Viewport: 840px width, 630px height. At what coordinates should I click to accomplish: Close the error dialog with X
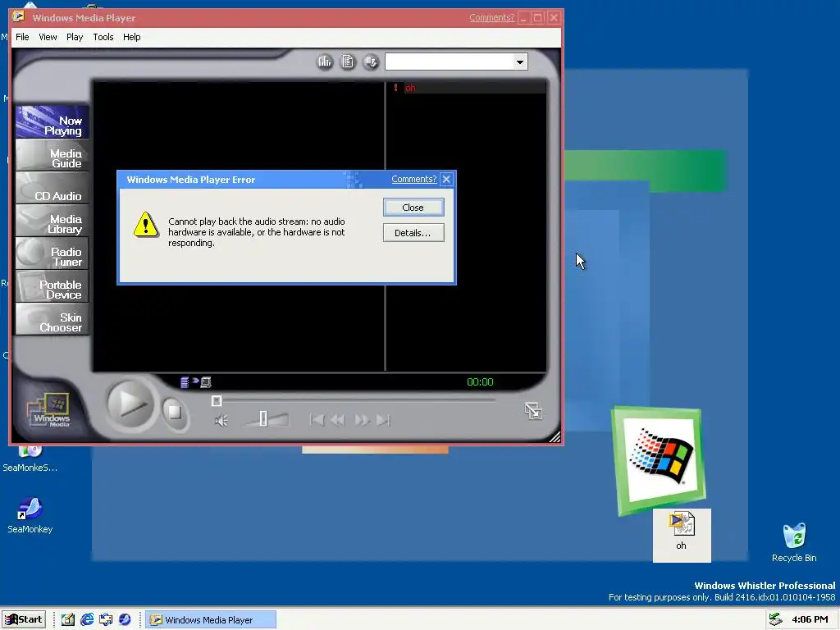pos(446,179)
